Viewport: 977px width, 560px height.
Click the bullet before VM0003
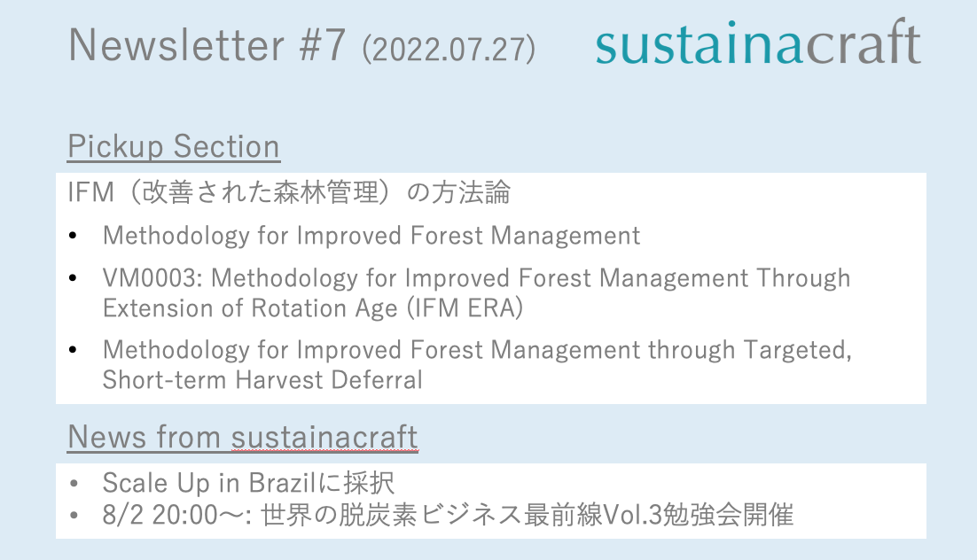point(73,279)
